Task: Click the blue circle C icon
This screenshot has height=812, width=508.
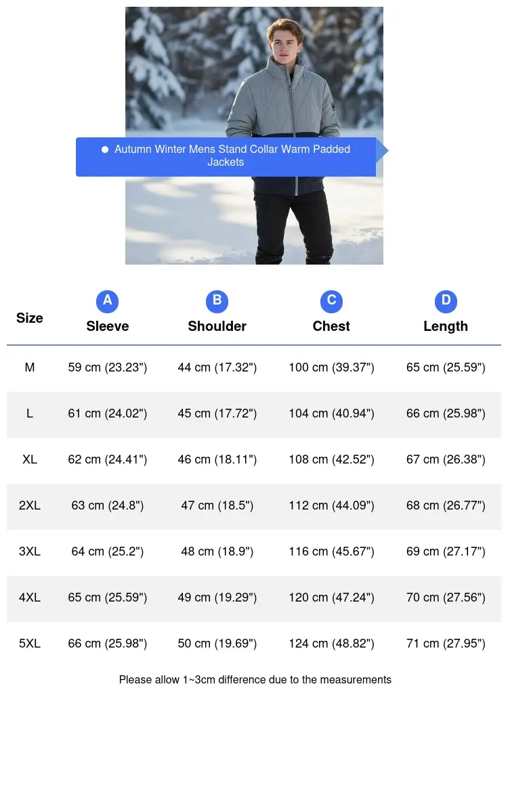Action: [x=331, y=301]
